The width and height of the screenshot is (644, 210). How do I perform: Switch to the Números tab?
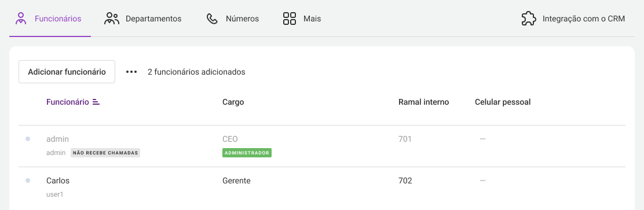click(x=232, y=19)
